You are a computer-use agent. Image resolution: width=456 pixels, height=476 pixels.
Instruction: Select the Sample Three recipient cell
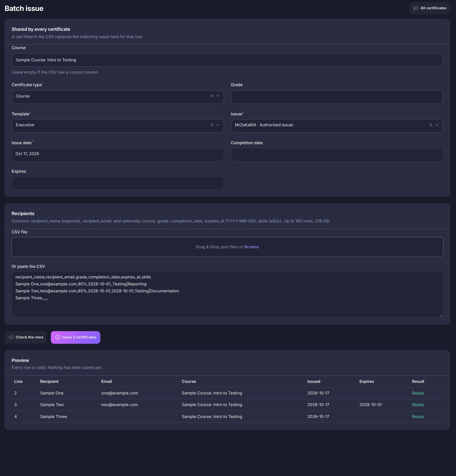(53, 416)
